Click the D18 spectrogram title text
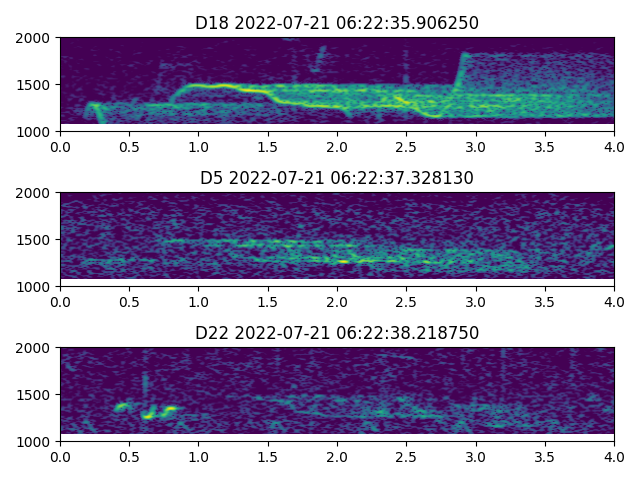This screenshot has width=640, height=480. [337, 23]
